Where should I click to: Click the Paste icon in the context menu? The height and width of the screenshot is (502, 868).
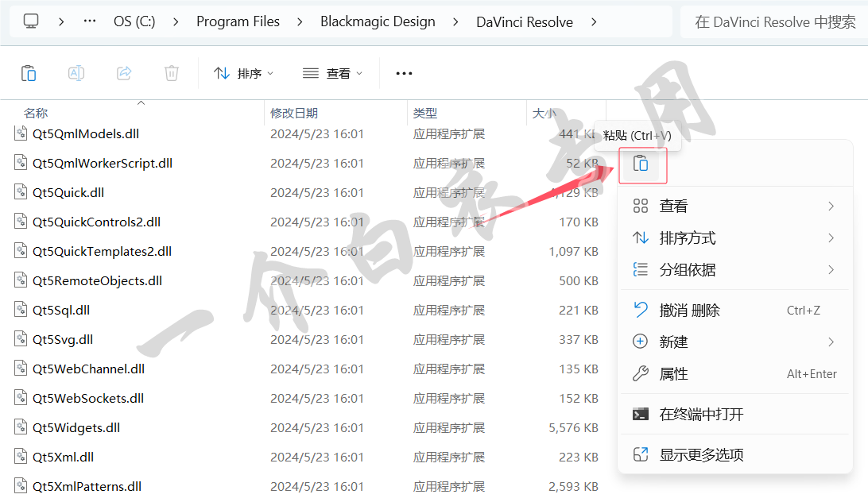pos(641,164)
